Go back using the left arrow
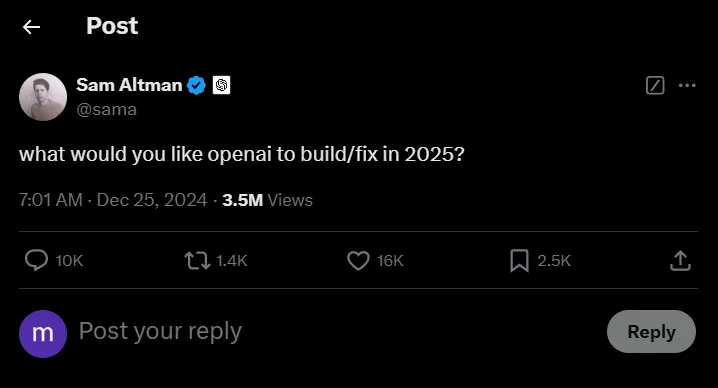718x388 pixels. [31, 27]
